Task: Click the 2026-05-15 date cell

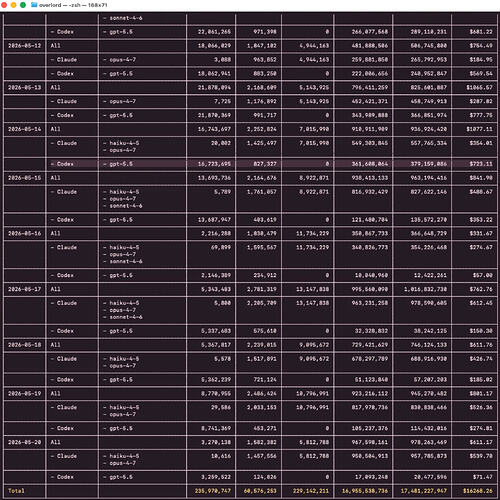Action: [x=25, y=178]
